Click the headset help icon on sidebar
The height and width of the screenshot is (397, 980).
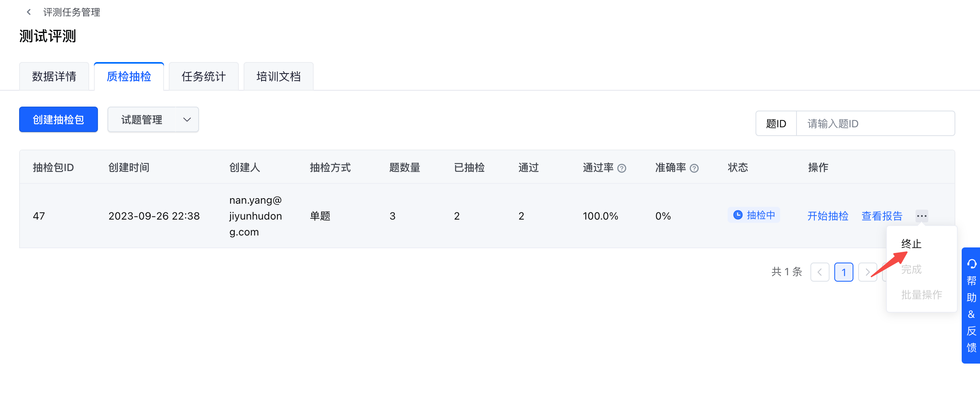[x=971, y=264]
